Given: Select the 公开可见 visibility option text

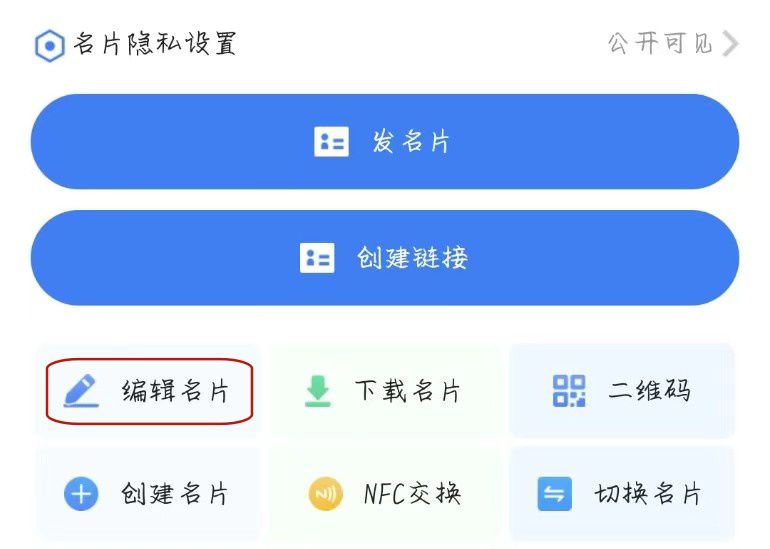Looking at the screenshot, I should (x=660, y=44).
